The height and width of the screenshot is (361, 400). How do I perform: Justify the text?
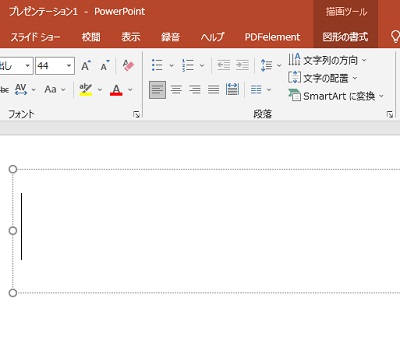click(213, 90)
